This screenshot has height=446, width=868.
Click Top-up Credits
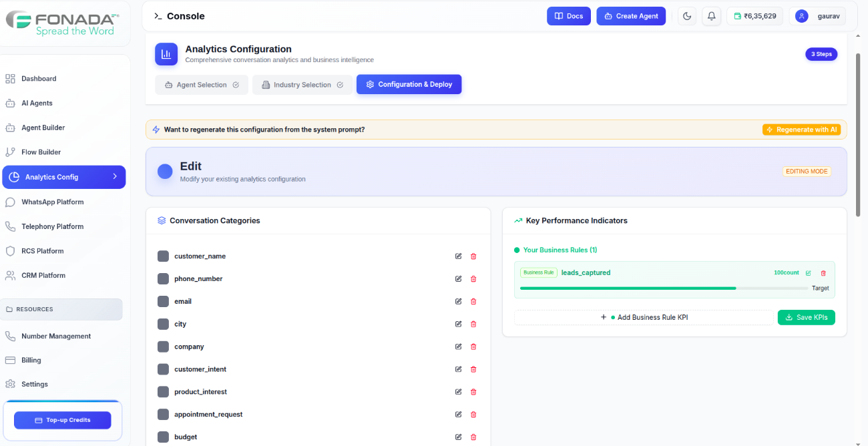coord(63,420)
